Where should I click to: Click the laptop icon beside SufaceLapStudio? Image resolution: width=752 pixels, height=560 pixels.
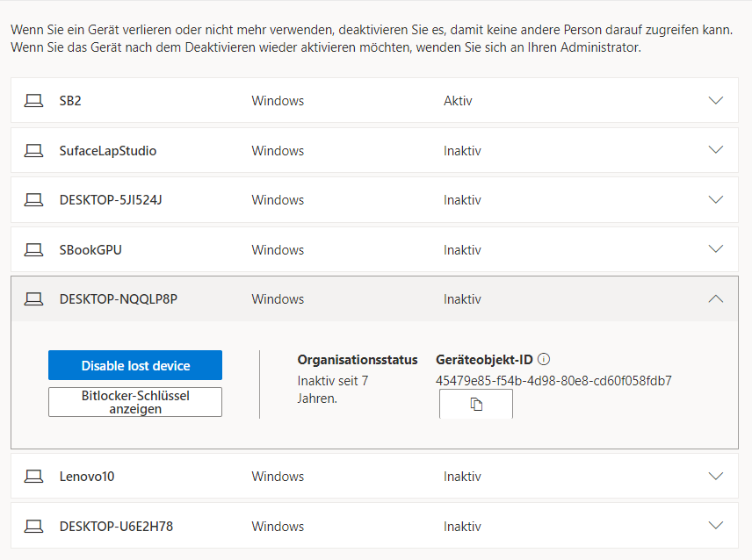[33, 151]
